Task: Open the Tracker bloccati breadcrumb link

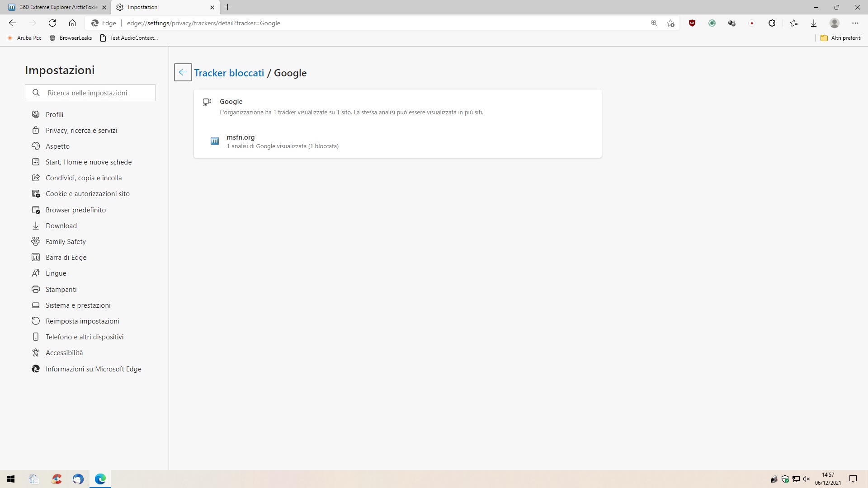Action: click(229, 73)
